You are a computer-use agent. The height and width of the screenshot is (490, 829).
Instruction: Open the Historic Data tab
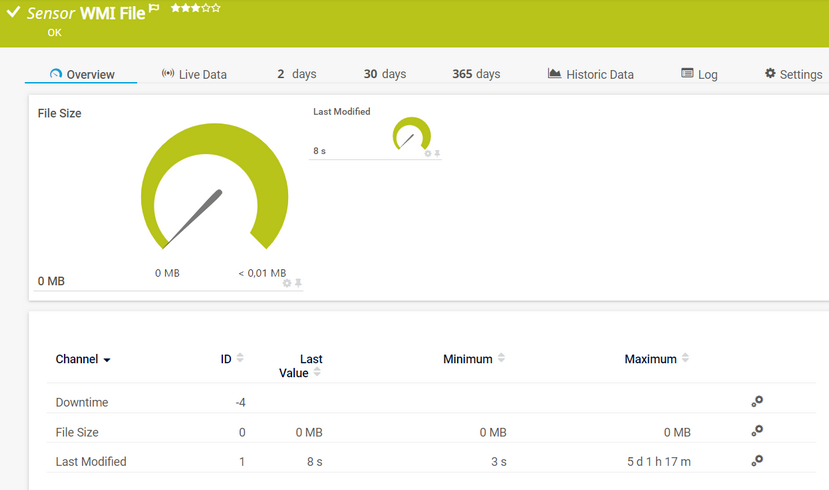click(x=590, y=74)
